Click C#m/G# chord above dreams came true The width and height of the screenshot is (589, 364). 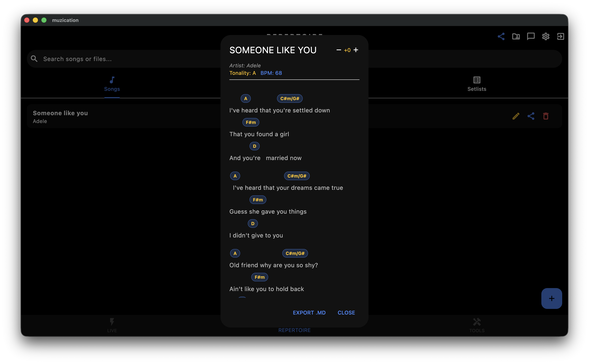(x=297, y=176)
